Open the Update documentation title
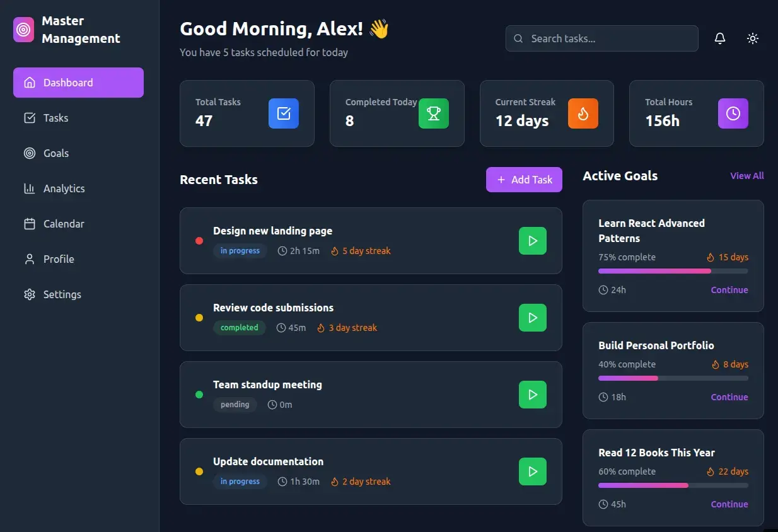The image size is (778, 532). coord(269,461)
